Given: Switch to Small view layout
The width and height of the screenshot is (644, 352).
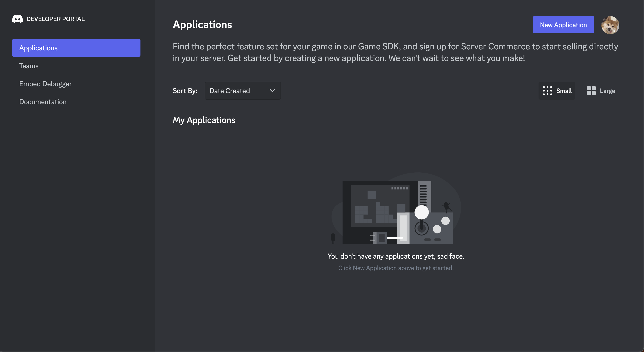Looking at the screenshot, I should [557, 91].
